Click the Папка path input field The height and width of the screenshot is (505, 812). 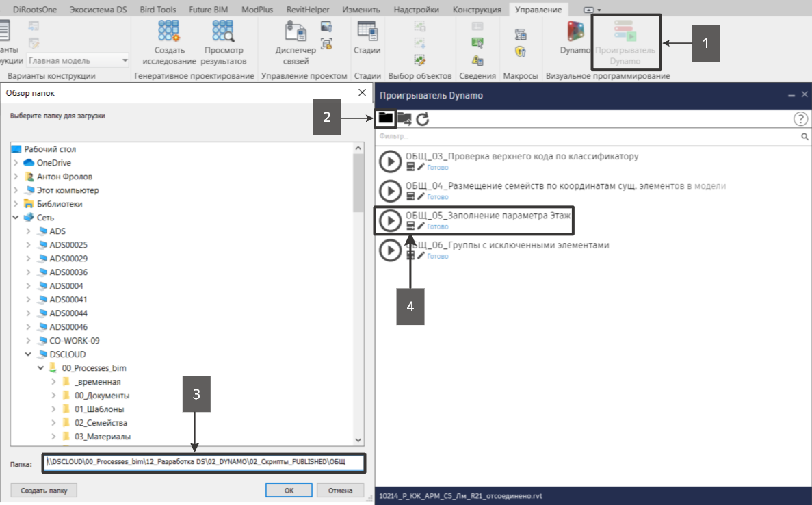coord(204,462)
